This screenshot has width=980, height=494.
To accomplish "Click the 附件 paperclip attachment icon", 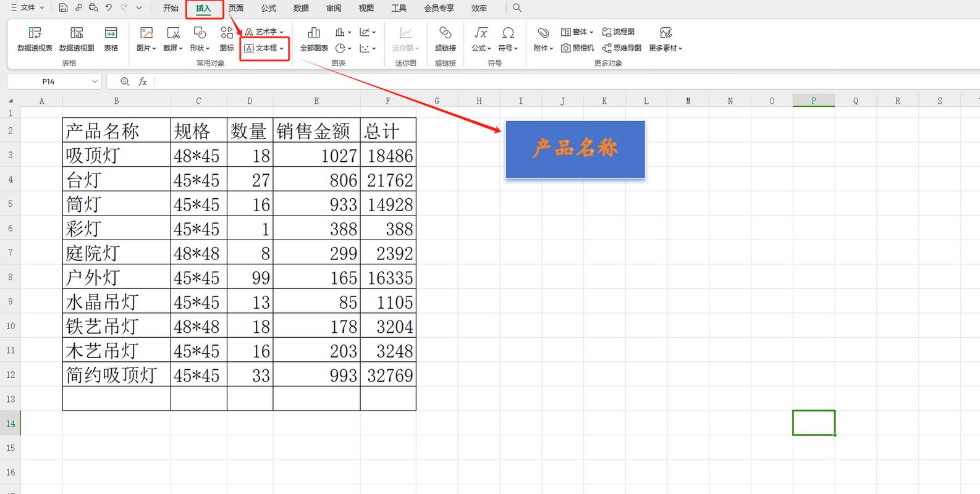I will point(543,33).
